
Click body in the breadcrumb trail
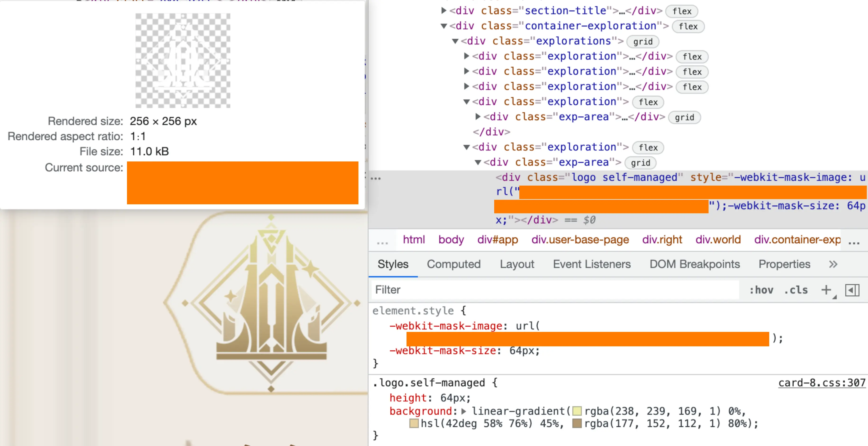451,240
